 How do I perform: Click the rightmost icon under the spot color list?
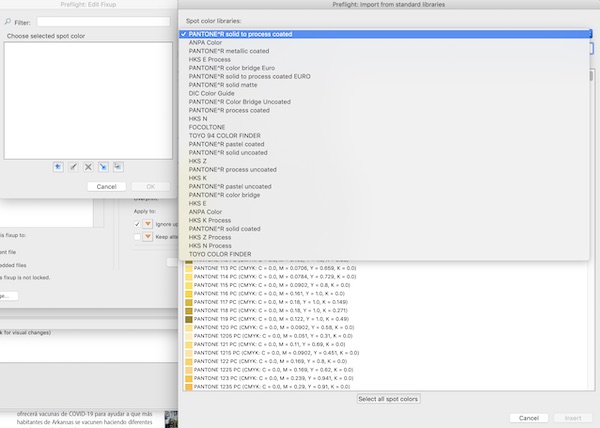click(x=118, y=167)
